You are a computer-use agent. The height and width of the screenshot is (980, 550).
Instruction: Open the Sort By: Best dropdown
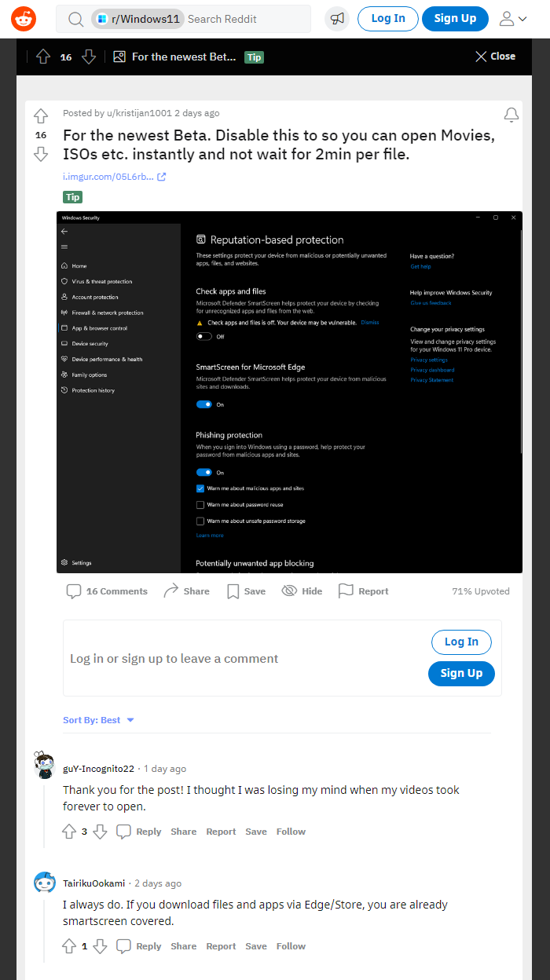pos(98,720)
